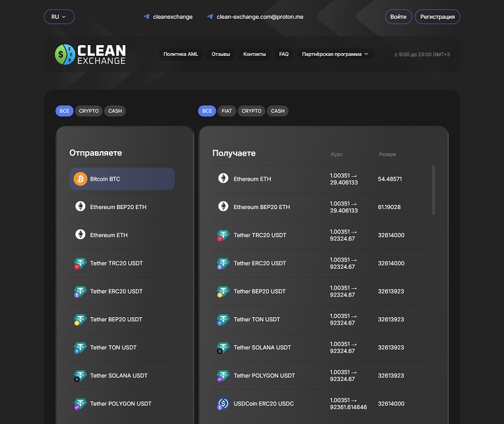Choose Tether TON USDT text in receive list
Screen dimensions: 504x424
point(257,319)
